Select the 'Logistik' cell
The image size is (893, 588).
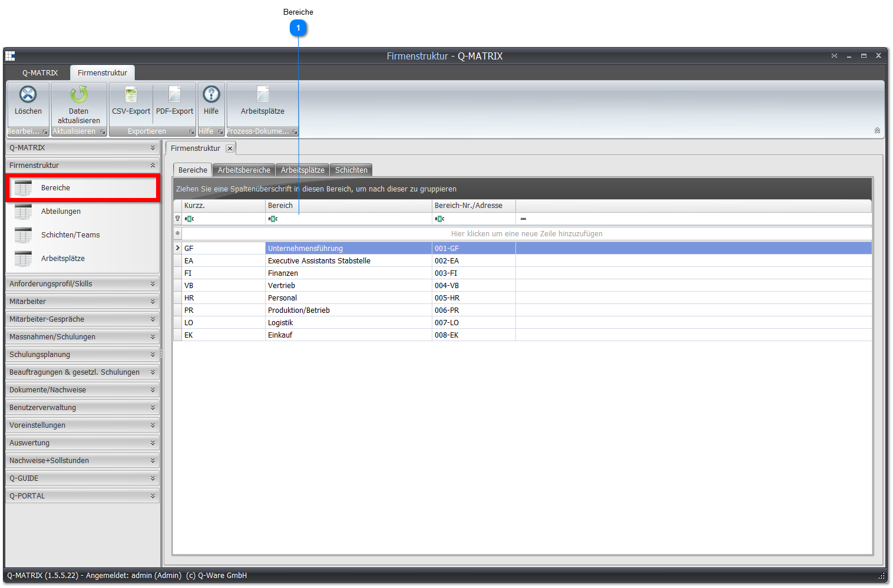click(349, 323)
